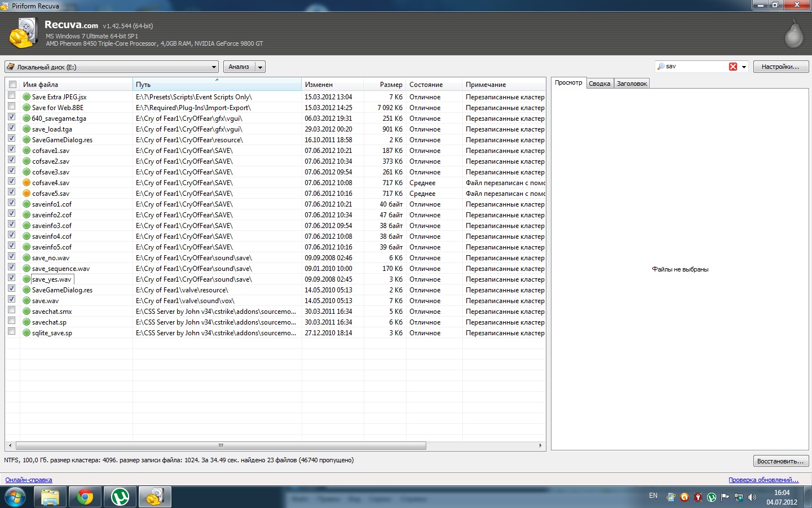The width and height of the screenshot is (812, 508).
Task: Click the right arrow of the horizontal scrollbar
Action: (x=540, y=445)
